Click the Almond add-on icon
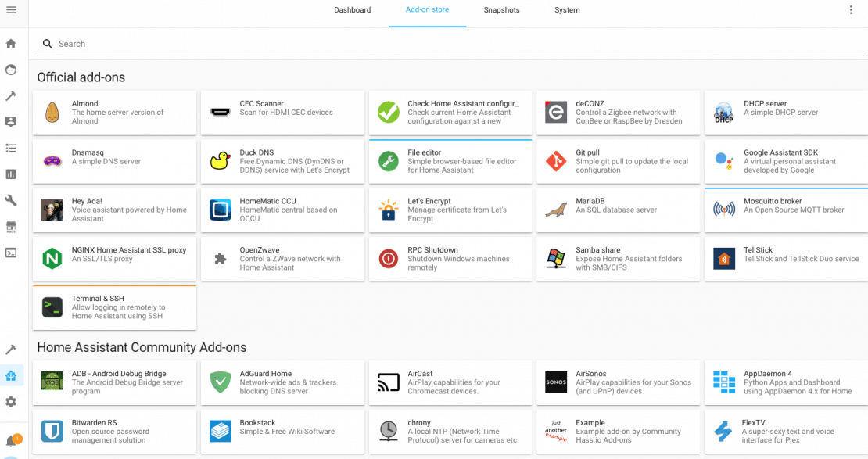The image size is (868, 459). (x=52, y=113)
